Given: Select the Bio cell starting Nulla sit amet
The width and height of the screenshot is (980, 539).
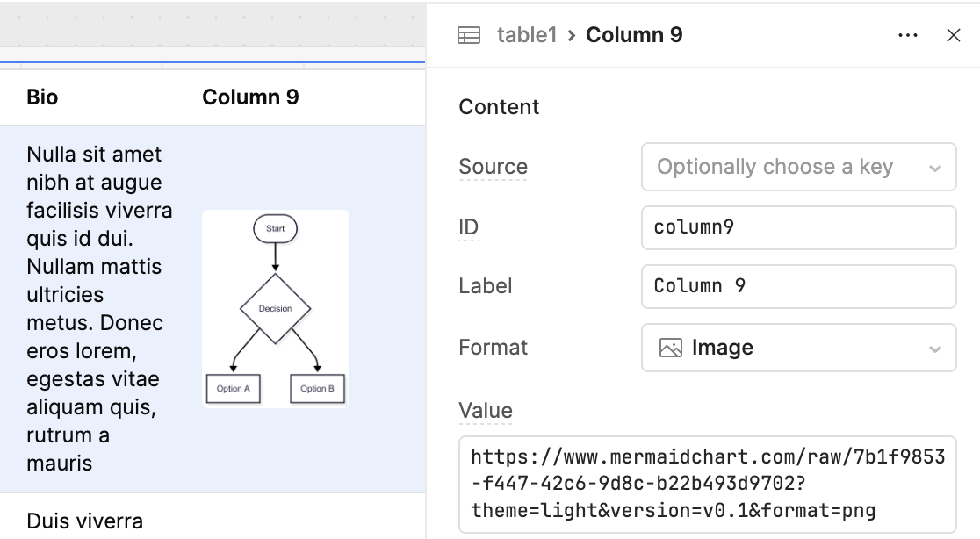Looking at the screenshot, I should tap(95, 308).
